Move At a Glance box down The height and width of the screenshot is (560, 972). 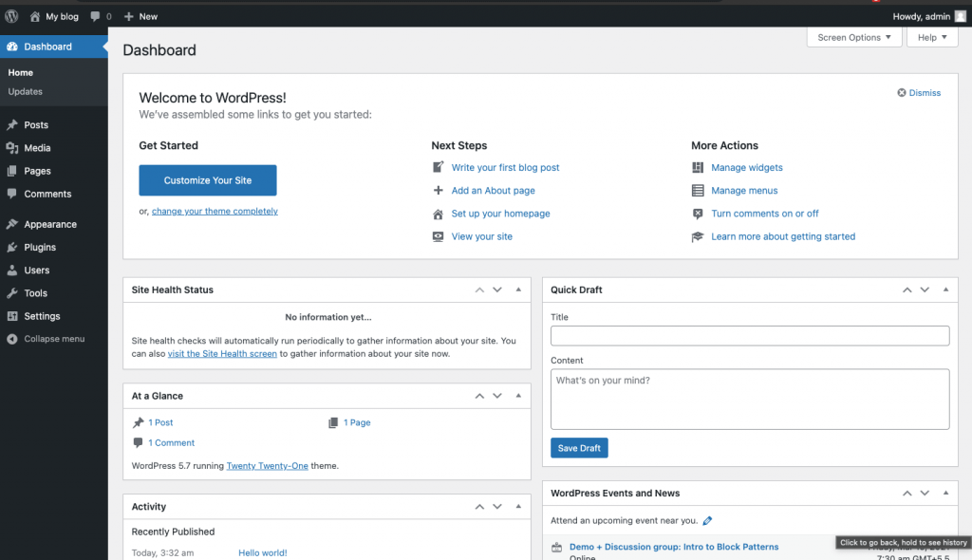pyautogui.click(x=497, y=396)
